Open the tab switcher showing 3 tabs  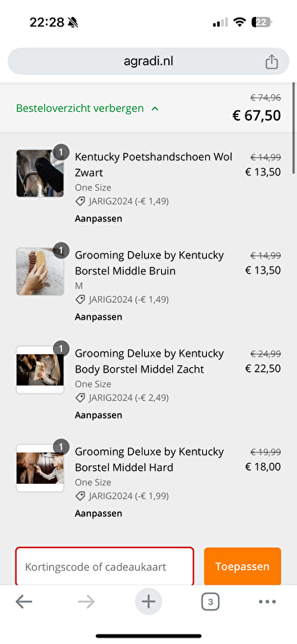click(210, 601)
